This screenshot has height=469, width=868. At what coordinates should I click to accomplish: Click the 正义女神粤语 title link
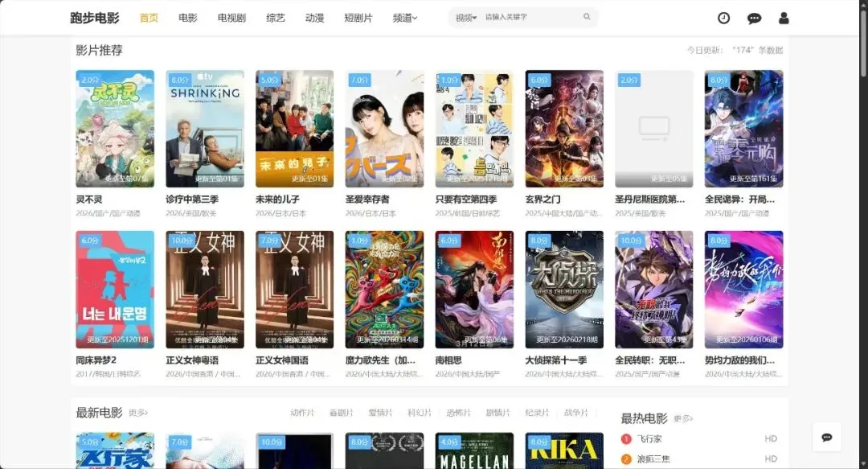click(192, 360)
